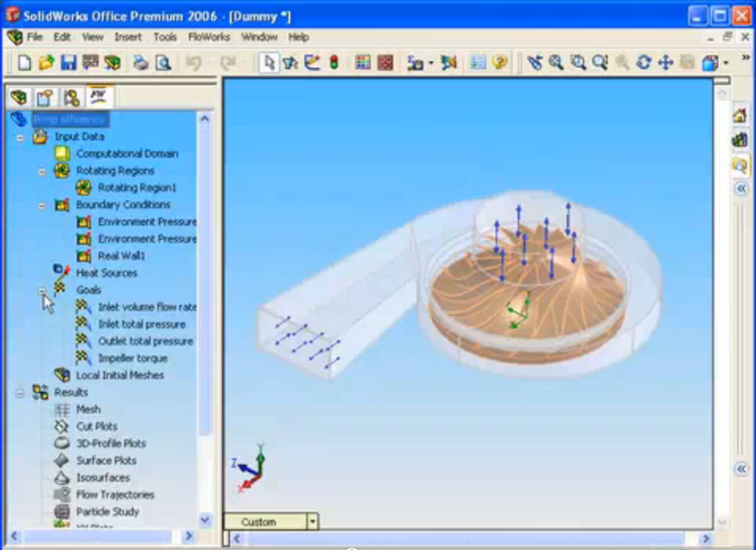756x550 pixels.
Task: Open the Insert menu
Action: click(128, 37)
